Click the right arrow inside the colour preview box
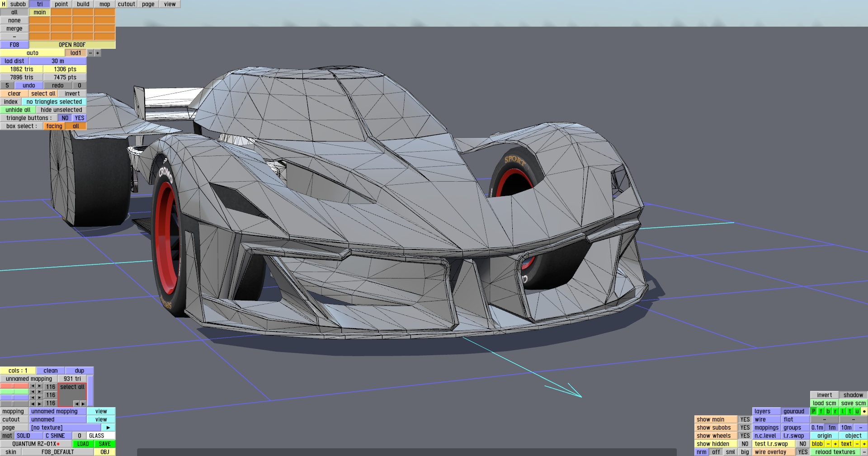The height and width of the screenshot is (456, 868). tap(83, 404)
